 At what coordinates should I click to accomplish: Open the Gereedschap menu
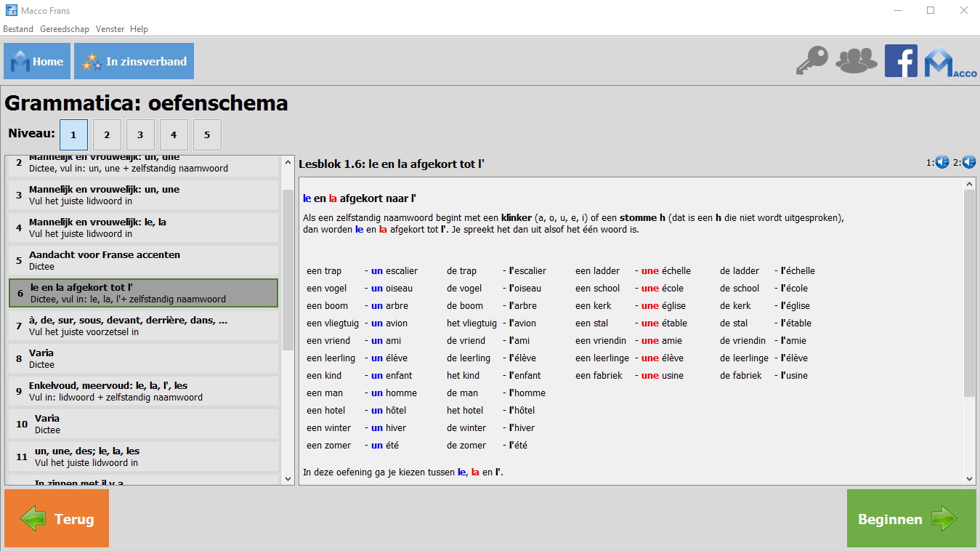[65, 29]
